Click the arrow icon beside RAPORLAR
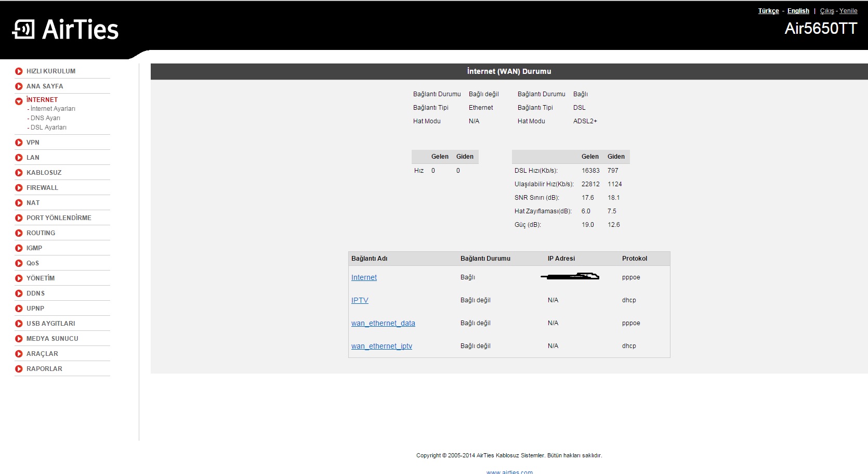The image size is (868, 474). (19, 369)
